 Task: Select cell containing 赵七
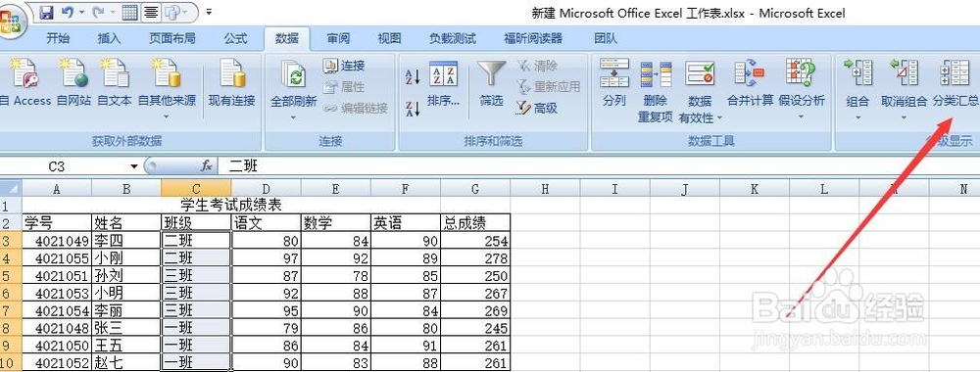(x=126, y=362)
